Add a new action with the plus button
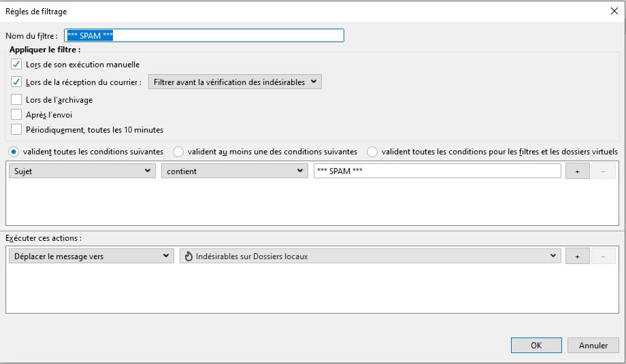 (x=577, y=257)
